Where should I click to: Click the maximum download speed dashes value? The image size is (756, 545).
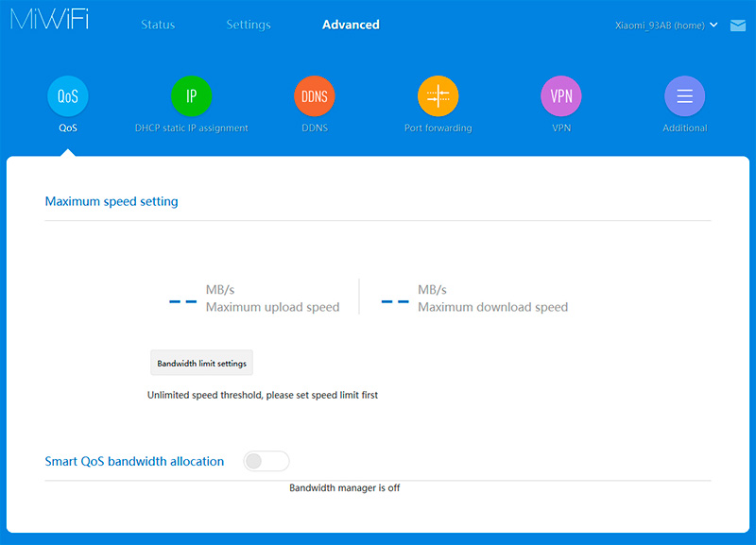[395, 302]
